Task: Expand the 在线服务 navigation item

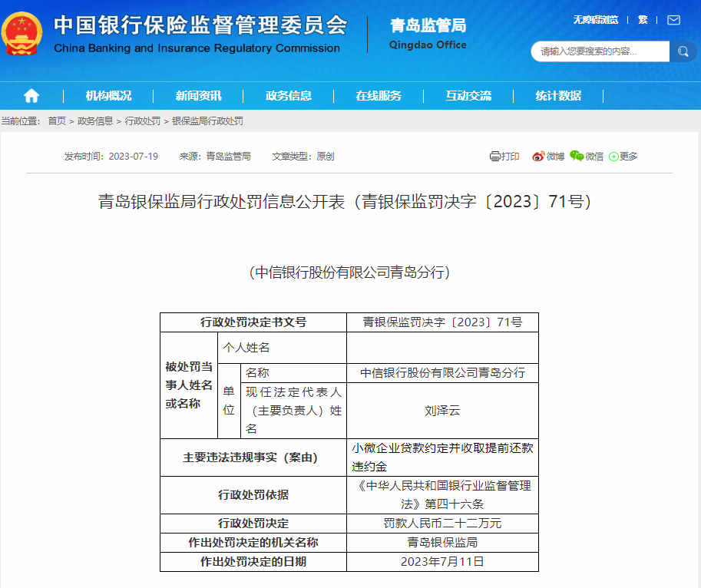Action: click(379, 96)
